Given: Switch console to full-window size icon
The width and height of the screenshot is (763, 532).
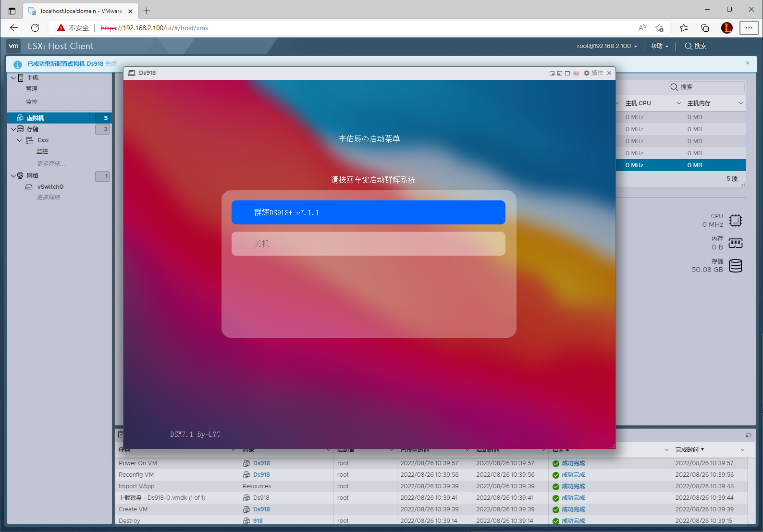Looking at the screenshot, I should 567,73.
